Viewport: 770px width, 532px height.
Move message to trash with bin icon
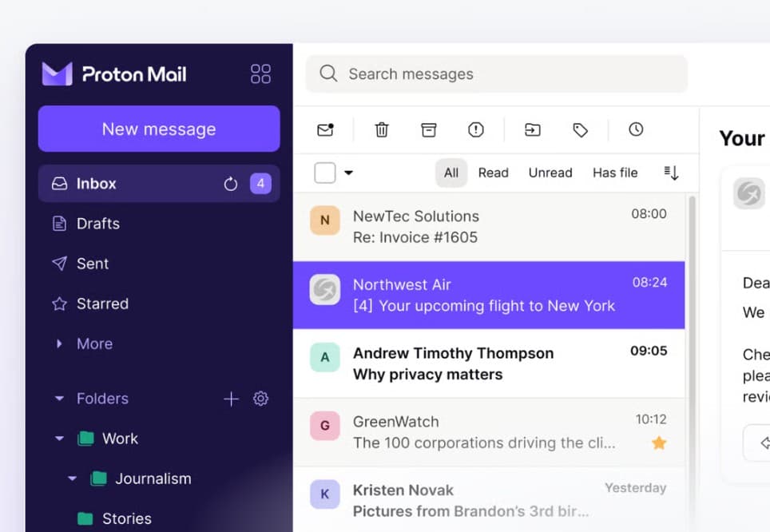pos(382,129)
